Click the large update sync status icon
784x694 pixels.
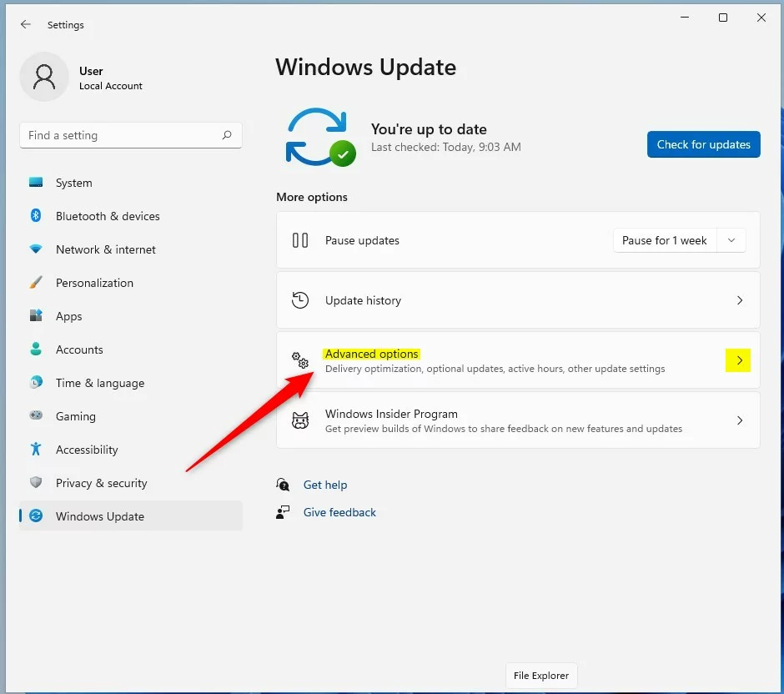click(320, 137)
